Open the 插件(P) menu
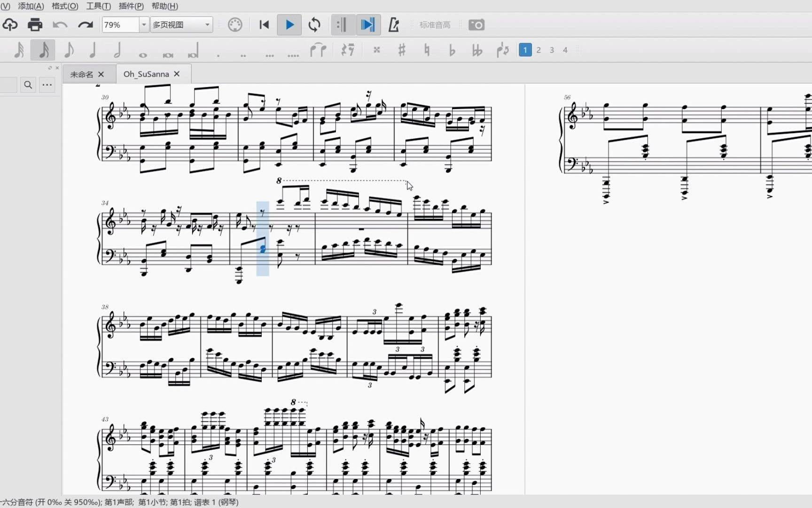Image resolution: width=812 pixels, height=508 pixels. pos(132,6)
